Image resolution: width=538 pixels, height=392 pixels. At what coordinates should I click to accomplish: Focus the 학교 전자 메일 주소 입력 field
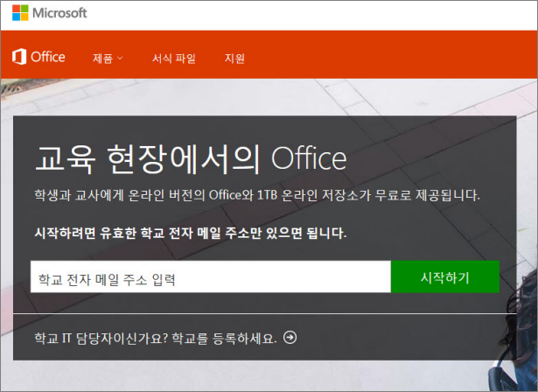[211, 276]
